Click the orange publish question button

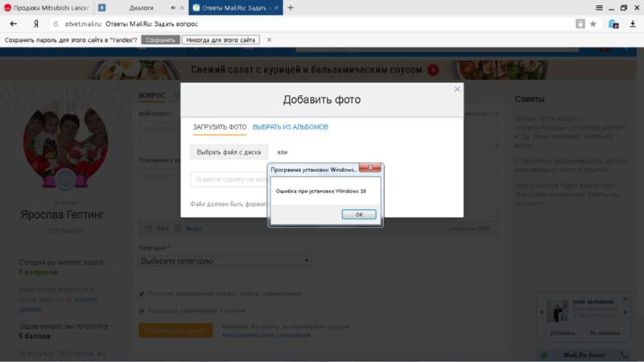175,331
